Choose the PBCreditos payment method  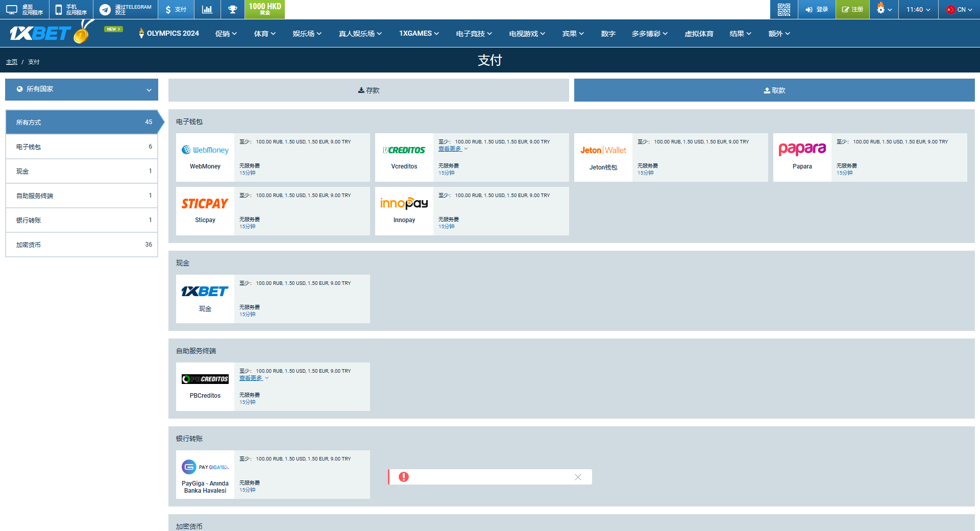(x=273, y=387)
